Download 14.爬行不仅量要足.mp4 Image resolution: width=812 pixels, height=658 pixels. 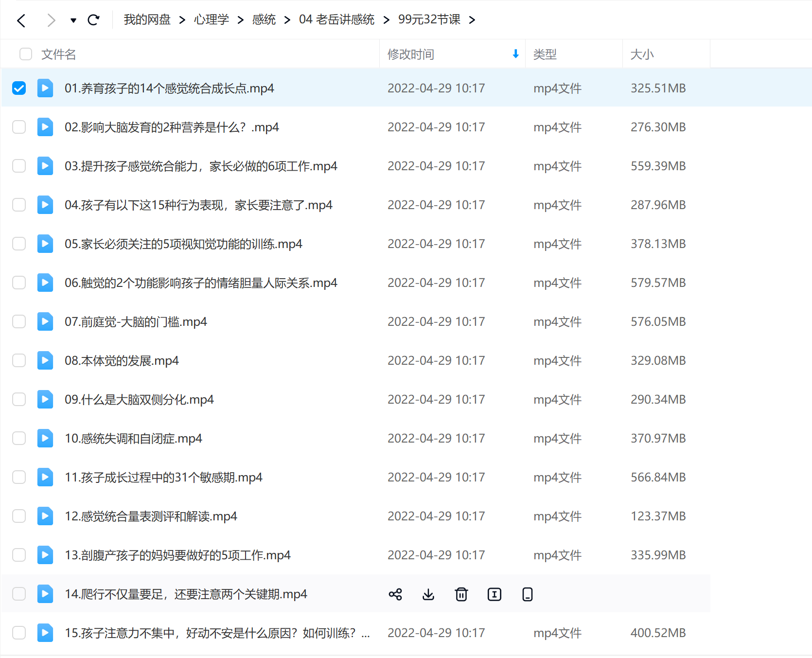tap(428, 594)
